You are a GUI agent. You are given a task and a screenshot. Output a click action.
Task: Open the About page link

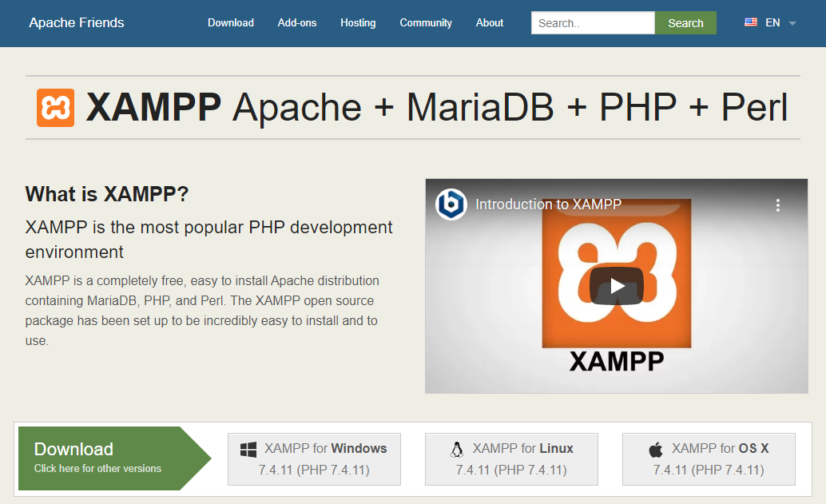[x=490, y=22]
